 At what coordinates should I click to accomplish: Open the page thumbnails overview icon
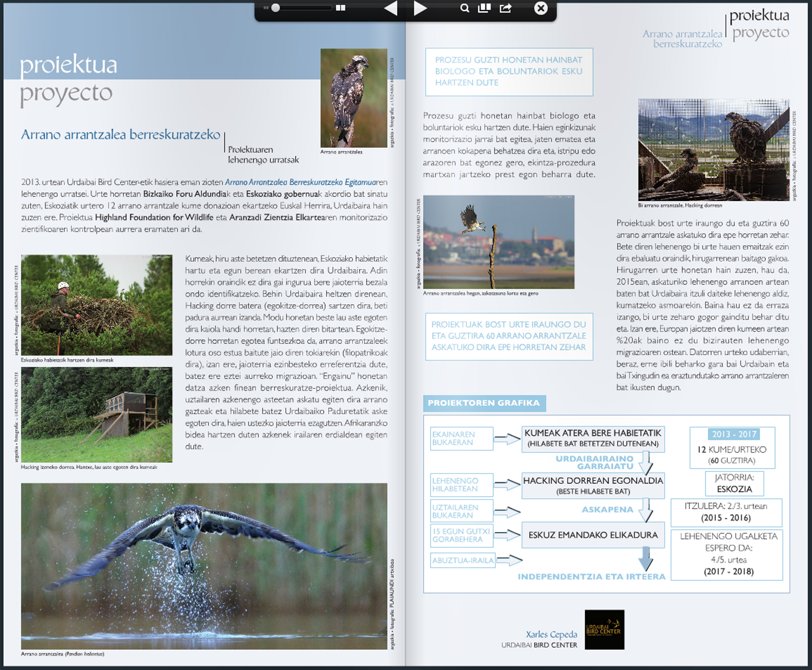(x=484, y=8)
